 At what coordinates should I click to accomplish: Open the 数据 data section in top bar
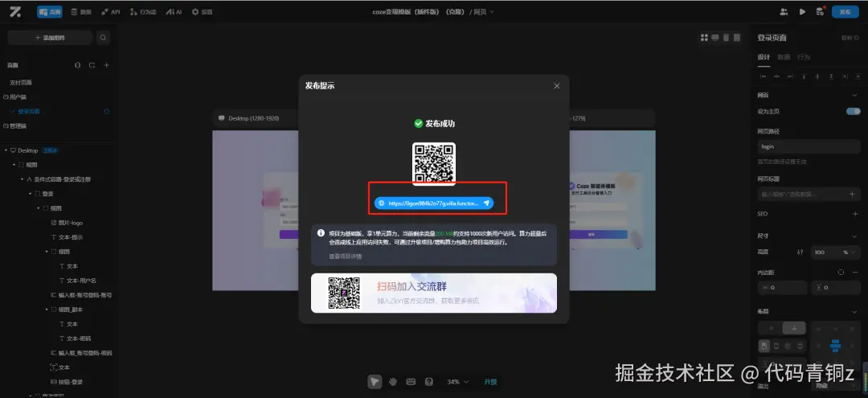click(x=81, y=11)
